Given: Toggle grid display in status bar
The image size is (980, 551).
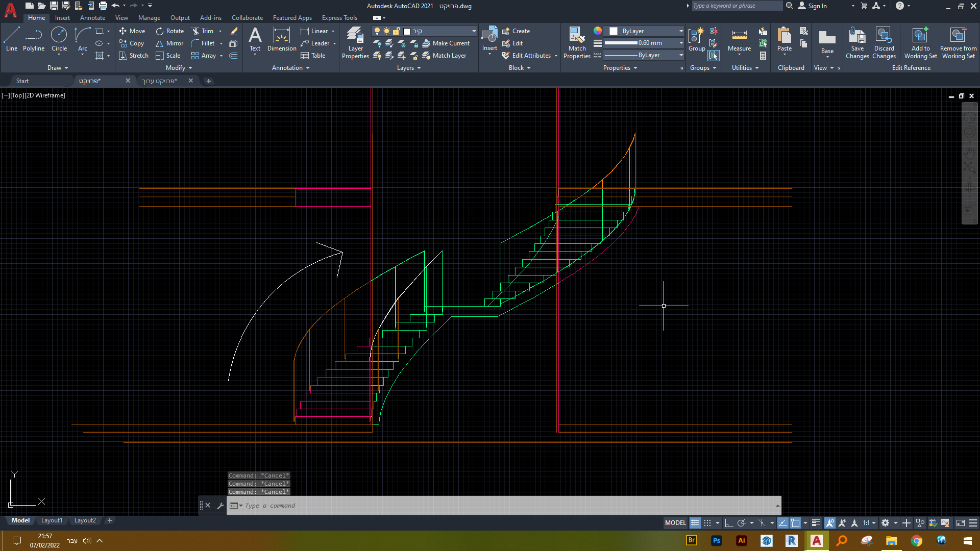Looking at the screenshot, I should coord(695,523).
